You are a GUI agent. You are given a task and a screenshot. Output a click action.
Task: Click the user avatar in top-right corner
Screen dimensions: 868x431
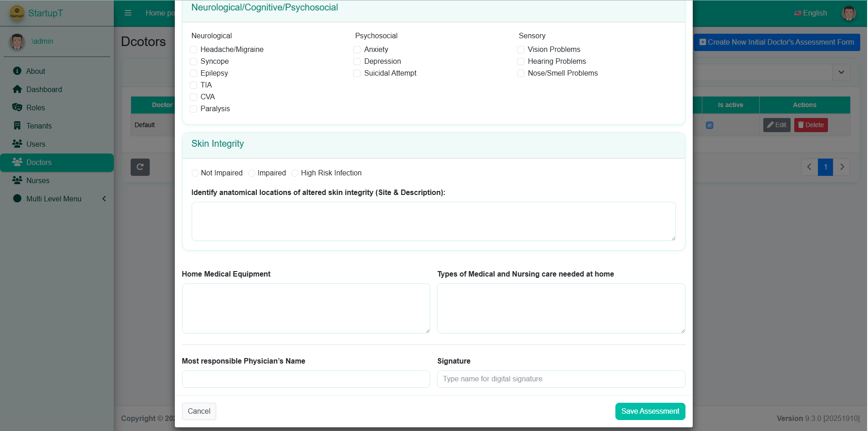coord(848,13)
